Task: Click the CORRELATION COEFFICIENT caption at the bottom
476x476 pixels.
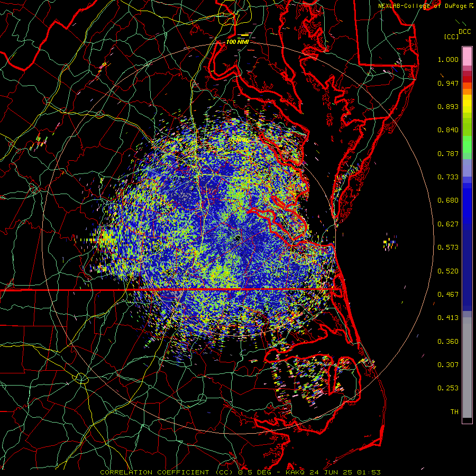Action: click(x=240, y=472)
